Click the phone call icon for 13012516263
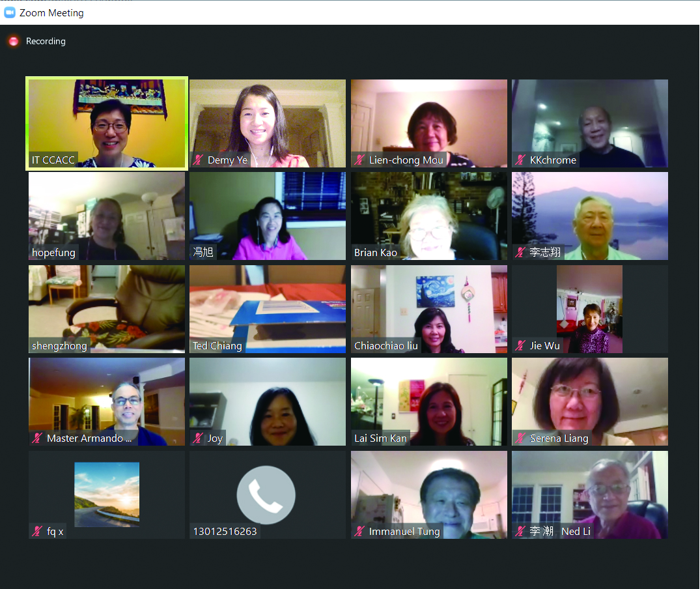Screen dimensions: 700x589 [266, 495]
